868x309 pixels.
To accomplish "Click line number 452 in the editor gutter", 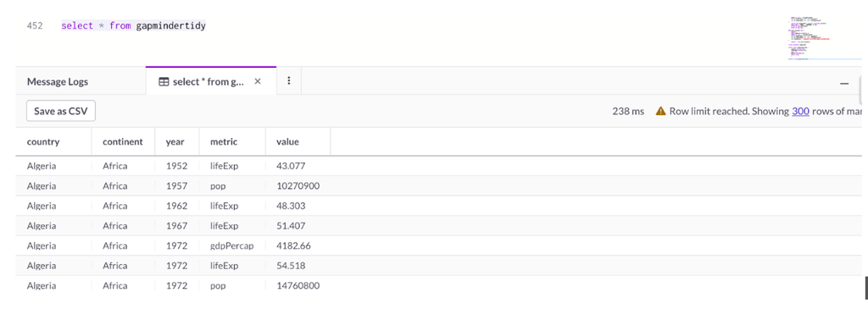I will click(x=35, y=26).
